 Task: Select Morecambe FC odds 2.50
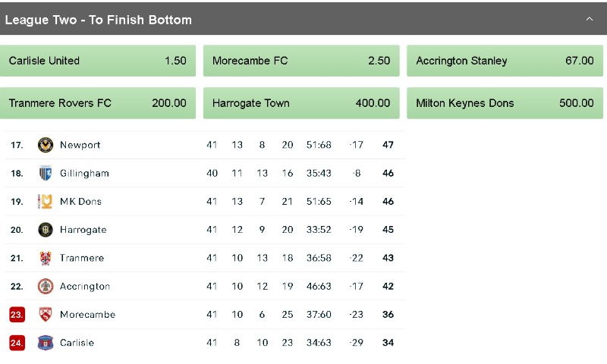[301, 61]
